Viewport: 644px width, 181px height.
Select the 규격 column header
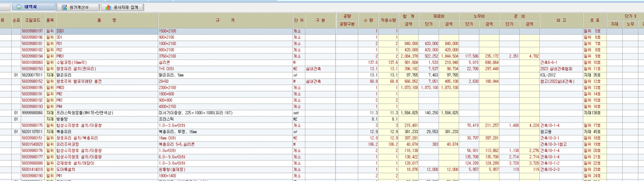click(x=225, y=20)
